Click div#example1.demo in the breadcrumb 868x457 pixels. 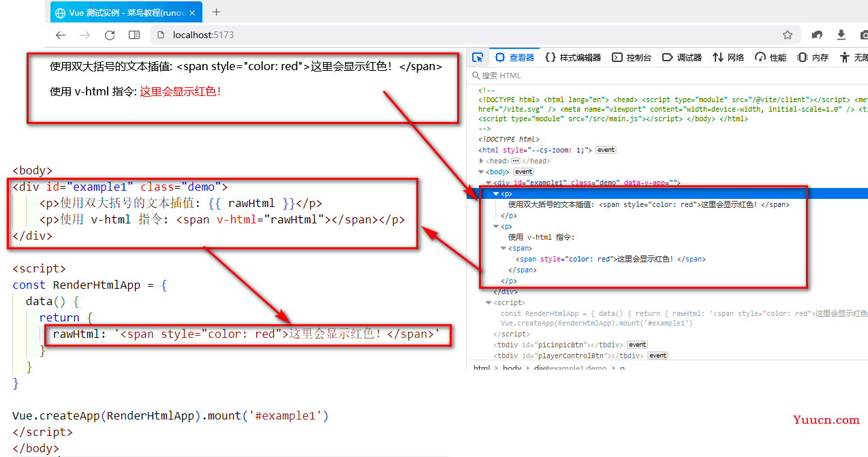[x=570, y=368]
